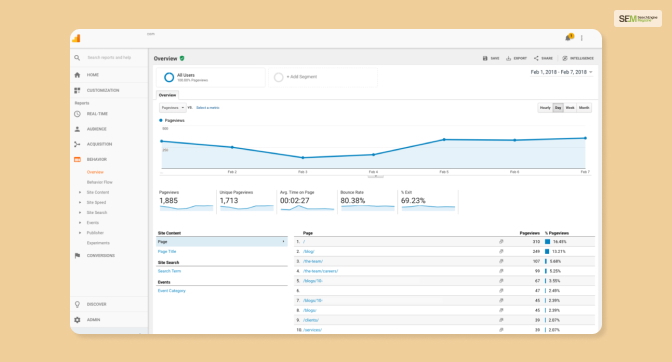Open external link icon for the / homepage row
This screenshot has width=672, height=362.
(501, 242)
